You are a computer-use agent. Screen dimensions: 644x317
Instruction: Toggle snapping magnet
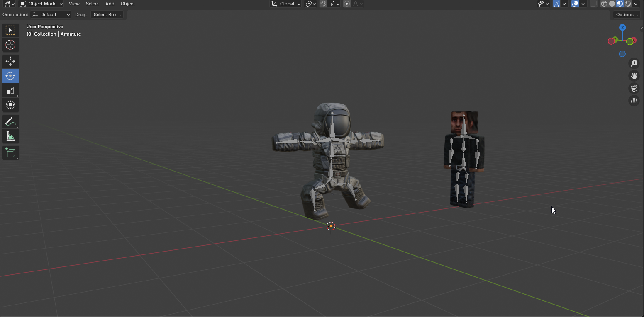pyautogui.click(x=323, y=4)
